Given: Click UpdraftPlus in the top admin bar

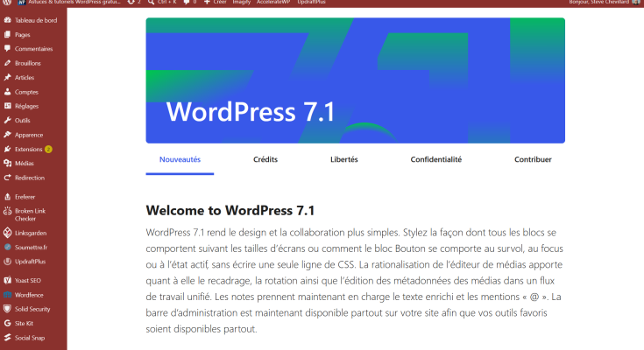Looking at the screenshot, I should click(311, 2).
